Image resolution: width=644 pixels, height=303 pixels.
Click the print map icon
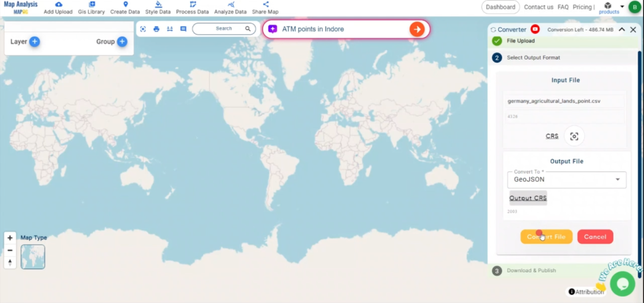156,29
